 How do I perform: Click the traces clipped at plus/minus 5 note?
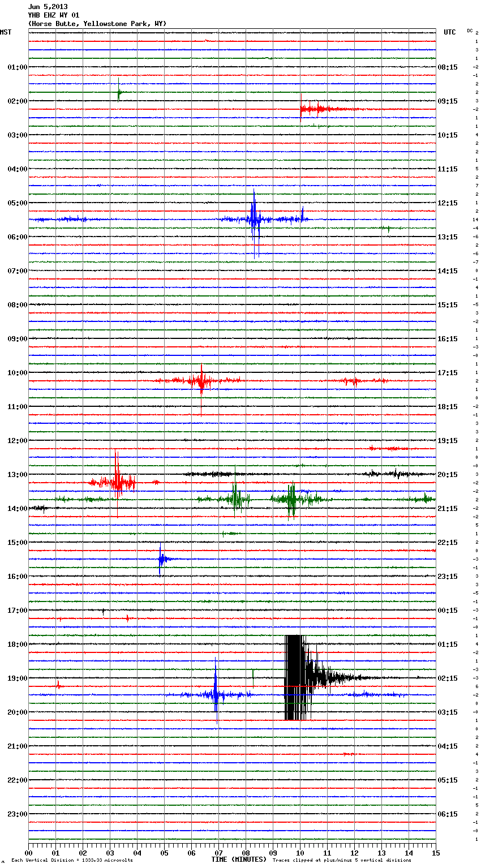pyautogui.click(x=342, y=861)
